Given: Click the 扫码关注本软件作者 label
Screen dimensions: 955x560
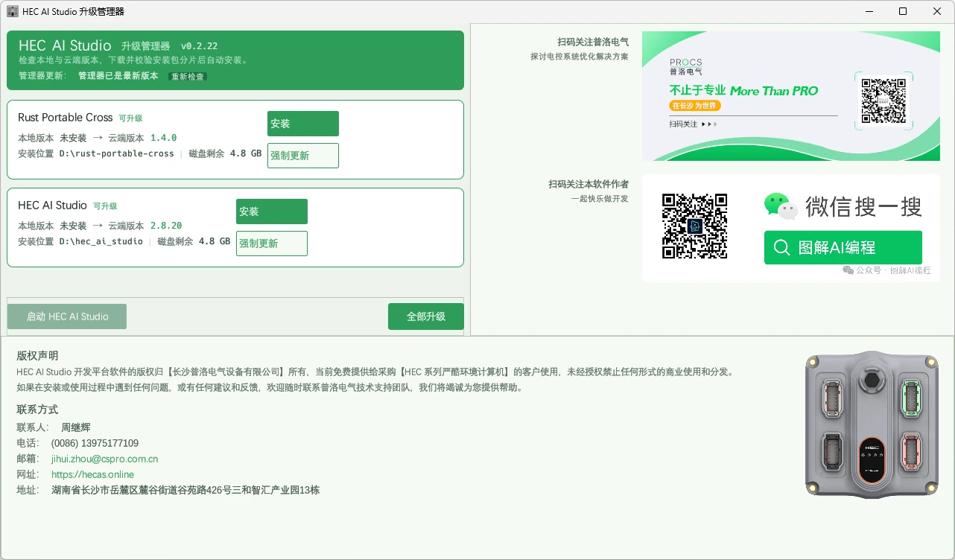Looking at the screenshot, I should [x=588, y=184].
